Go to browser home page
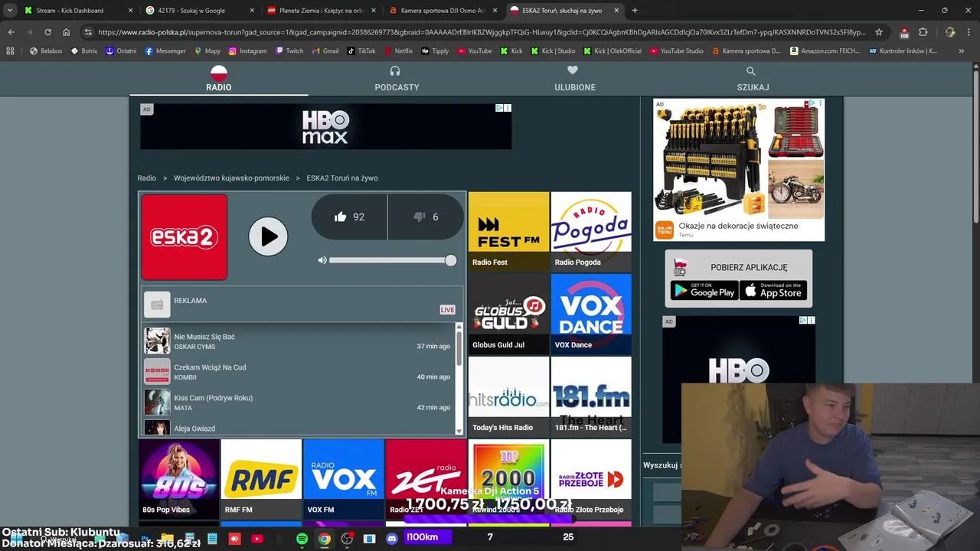Screen dimensions: 980x551 pyautogui.click(x=66, y=32)
